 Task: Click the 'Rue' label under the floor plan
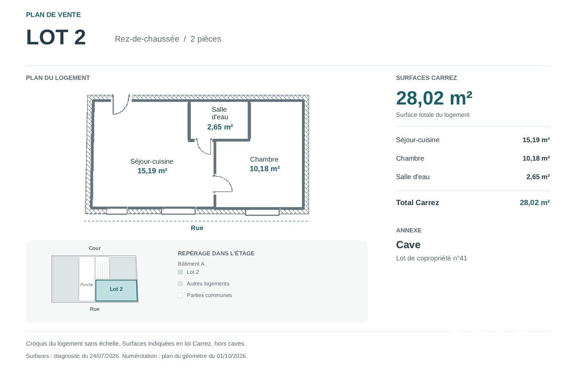(x=197, y=228)
